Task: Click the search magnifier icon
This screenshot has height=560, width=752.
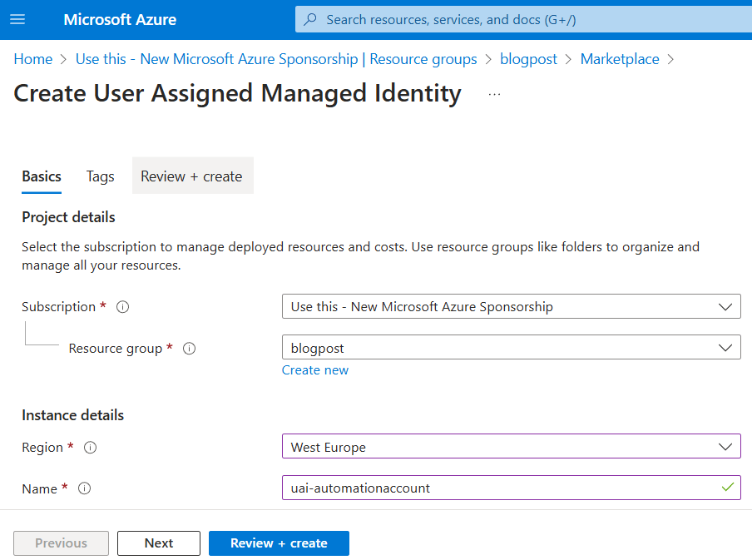Action: tap(310, 19)
